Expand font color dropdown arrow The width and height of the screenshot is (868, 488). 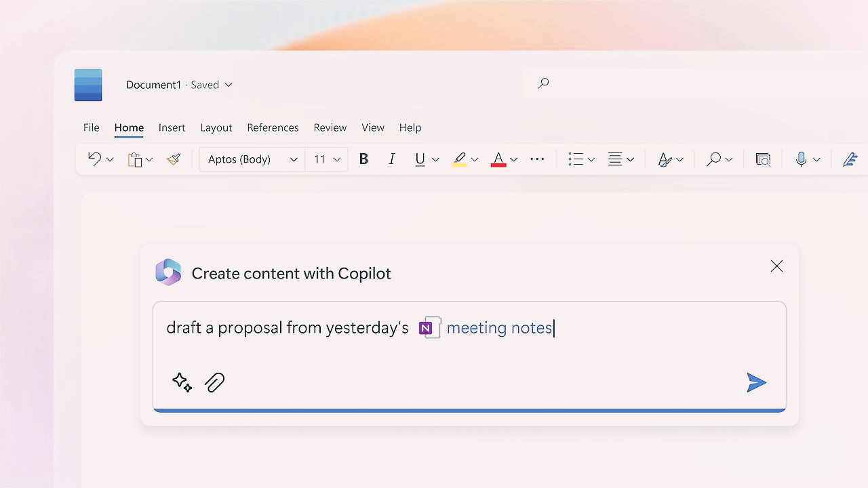[513, 160]
